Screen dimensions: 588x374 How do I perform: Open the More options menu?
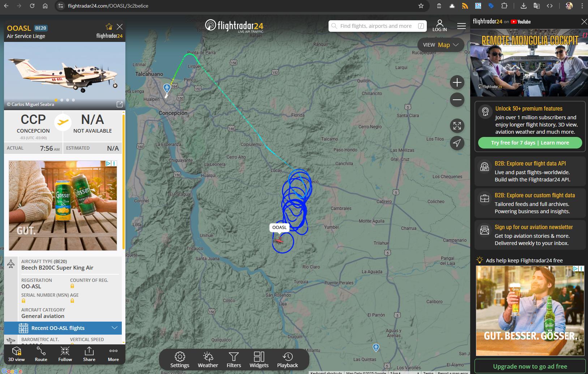[x=113, y=354]
